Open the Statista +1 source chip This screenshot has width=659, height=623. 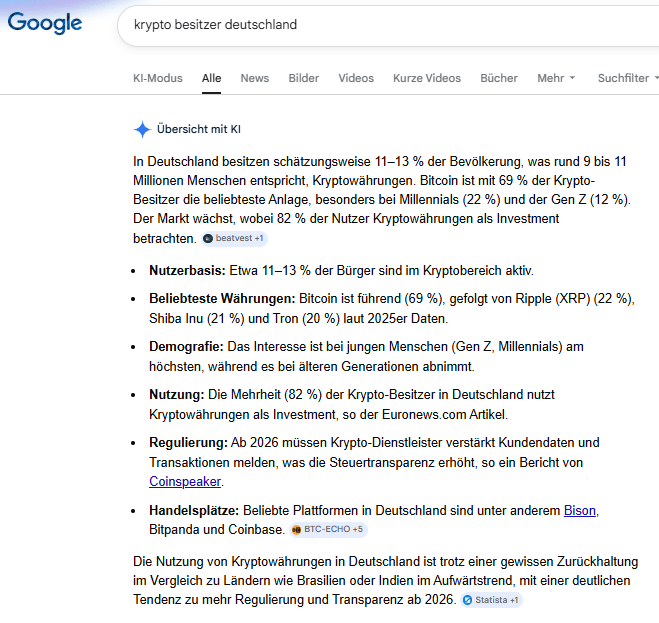tap(491, 600)
